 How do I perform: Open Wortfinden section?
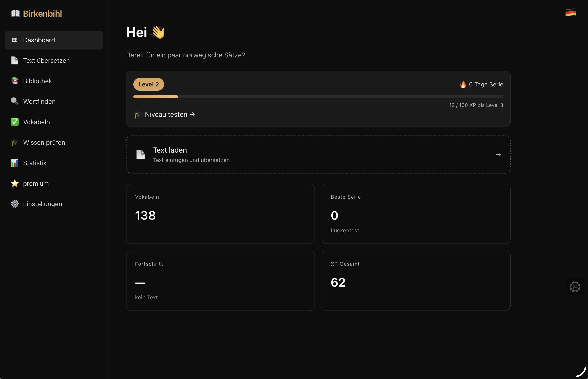coord(54,101)
